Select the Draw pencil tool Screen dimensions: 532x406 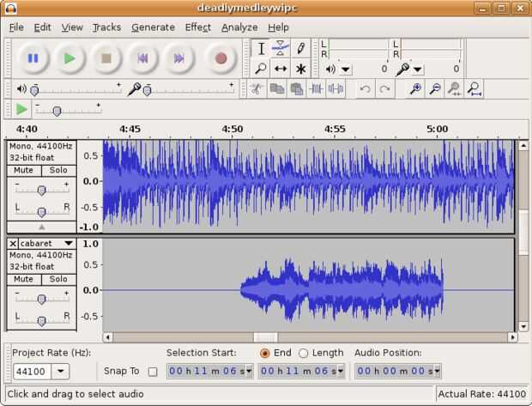pyautogui.click(x=300, y=48)
